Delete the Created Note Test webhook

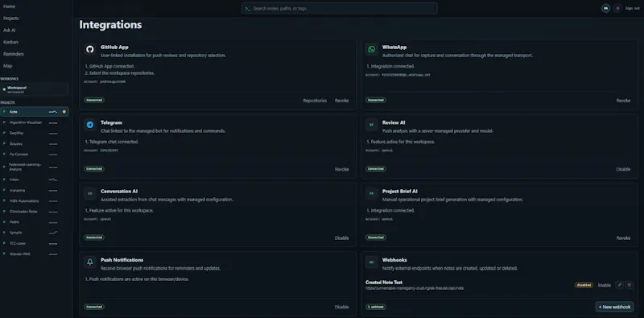(630, 285)
